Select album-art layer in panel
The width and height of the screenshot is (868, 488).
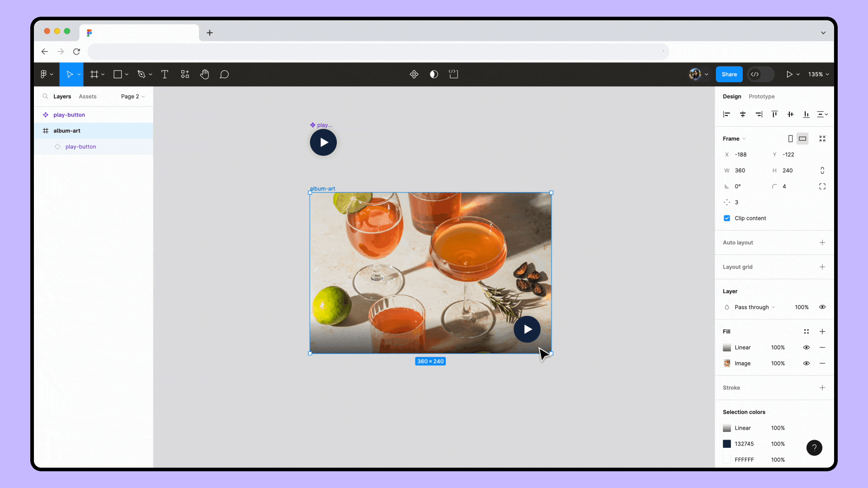point(67,131)
